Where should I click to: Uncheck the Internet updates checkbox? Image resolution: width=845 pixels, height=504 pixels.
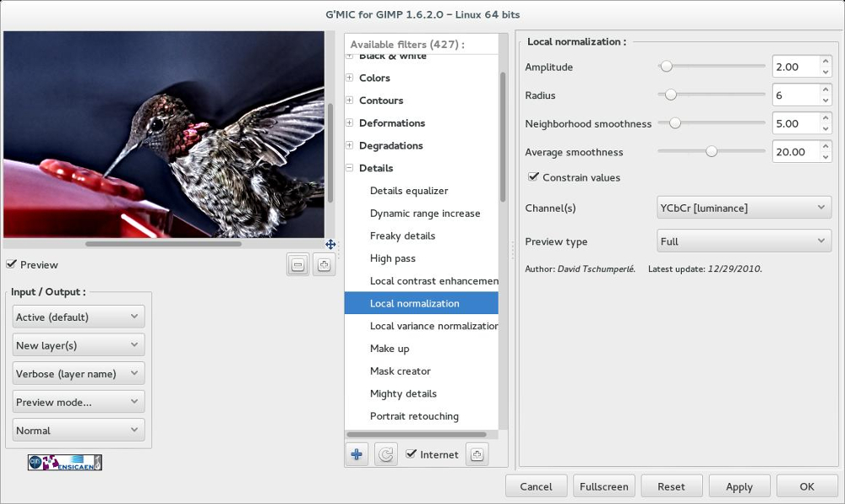[x=412, y=454]
